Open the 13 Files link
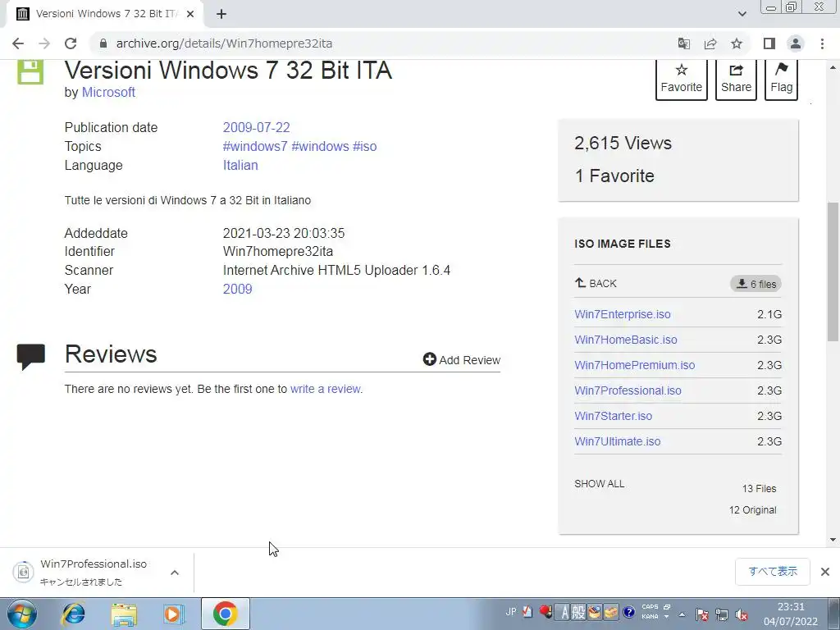This screenshot has height=630, width=840. [x=759, y=489]
